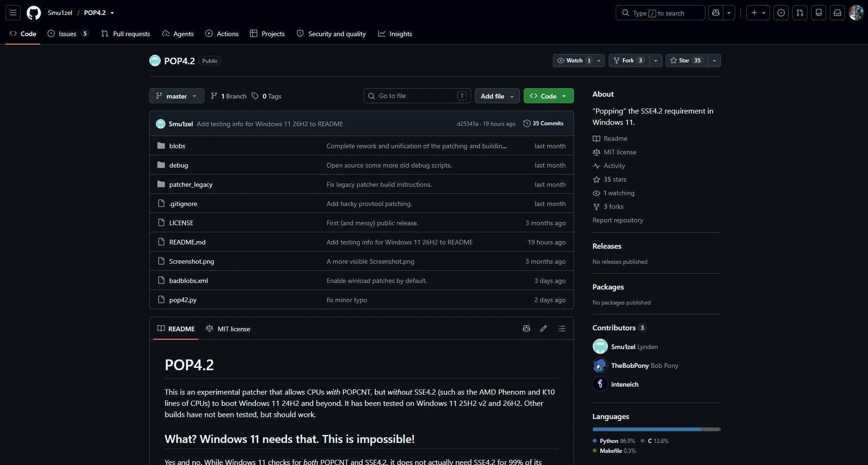
Task: Open the pull requests shortcut icon in header
Action: [x=800, y=13]
